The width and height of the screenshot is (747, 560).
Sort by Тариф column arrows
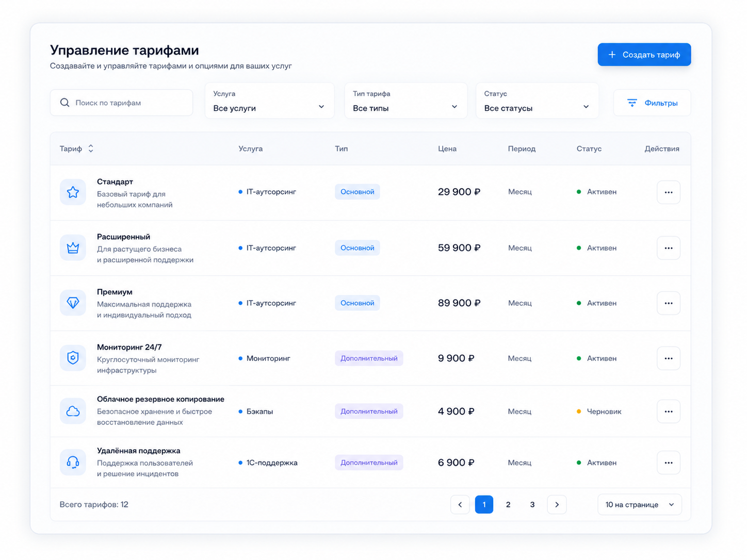coord(91,149)
